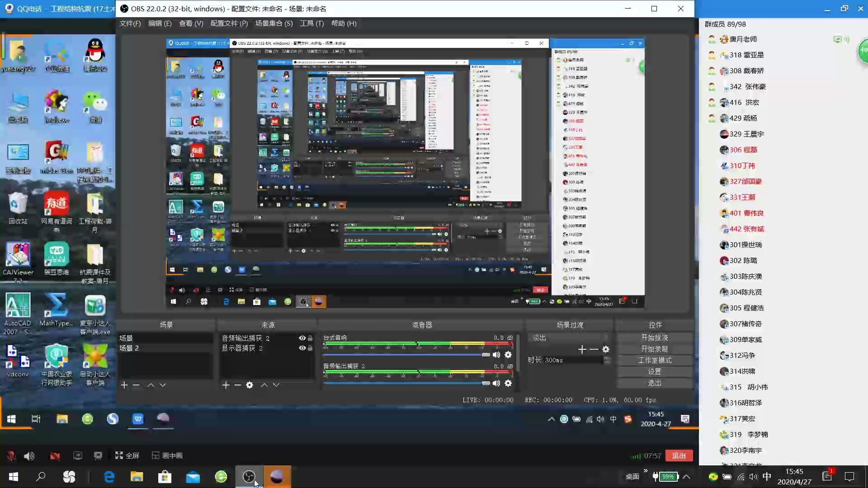868x488 pixels.
Task: Click the 工作室模式 (Studio Mode) button
Action: (654, 360)
